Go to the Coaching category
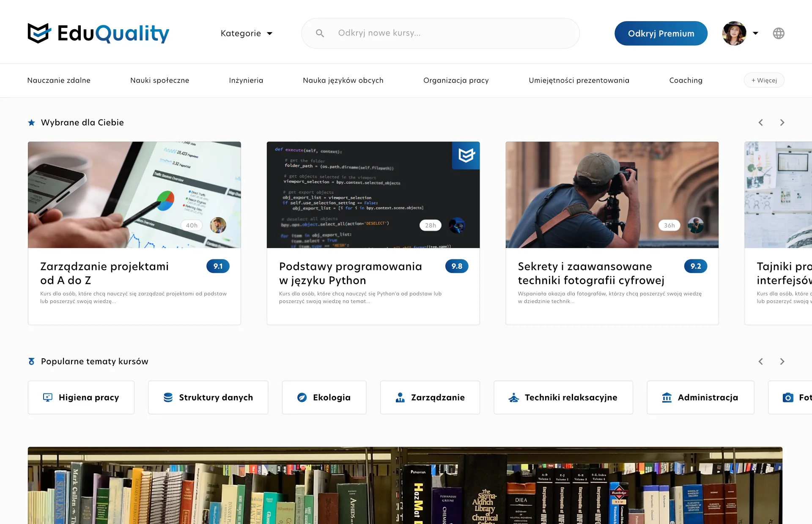Image resolution: width=812 pixels, height=524 pixels. point(686,80)
